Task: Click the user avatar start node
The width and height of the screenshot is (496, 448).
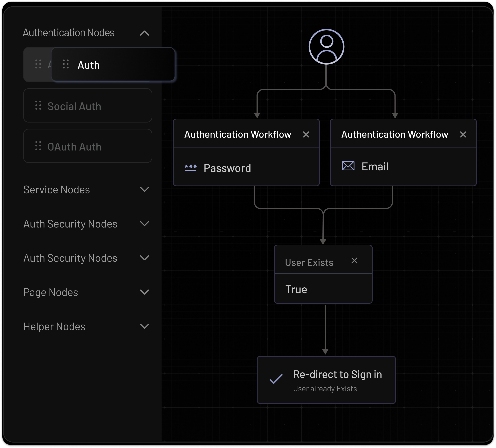Action: [x=327, y=47]
